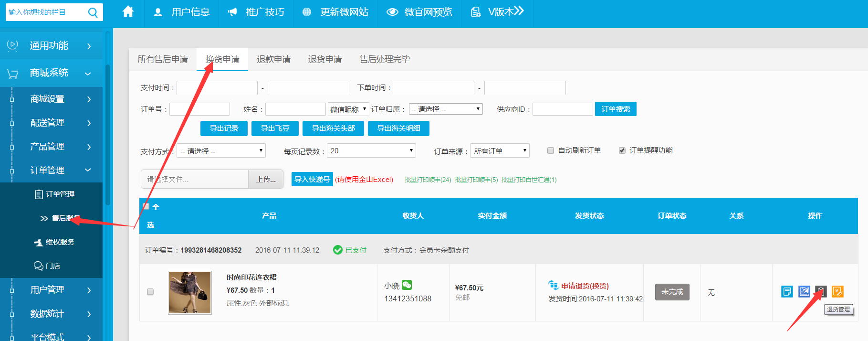The height and width of the screenshot is (341, 868).
Task: Click the 订单号 input field
Action: point(199,109)
